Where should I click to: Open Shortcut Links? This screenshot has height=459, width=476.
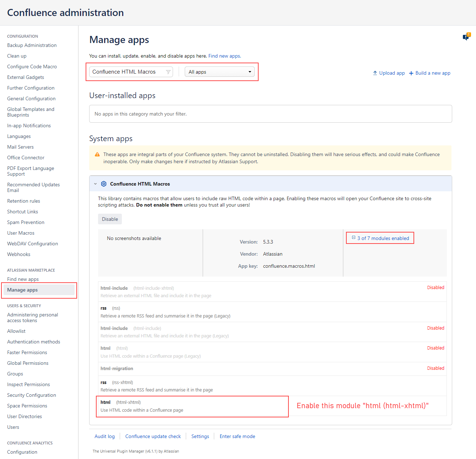(22, 212)
